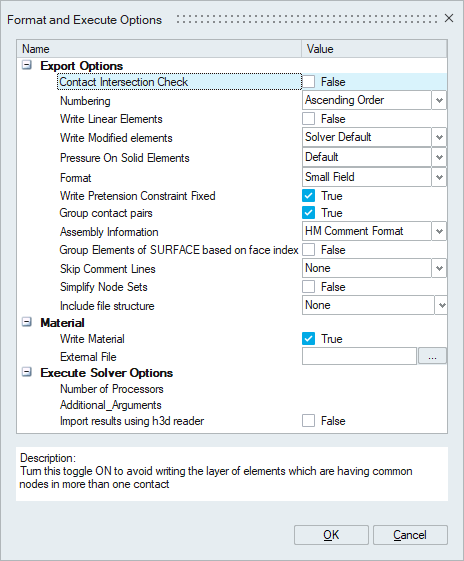Open the Assembly Information dropdown

tap(439, 231)
